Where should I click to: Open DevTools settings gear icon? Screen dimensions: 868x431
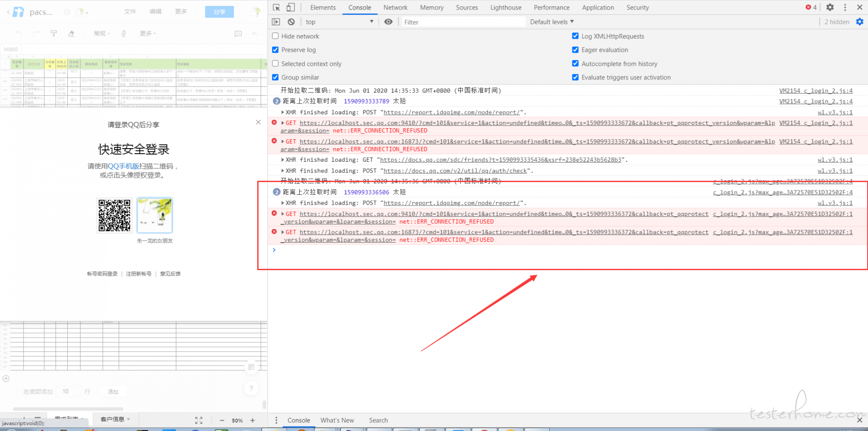point(830,7)
